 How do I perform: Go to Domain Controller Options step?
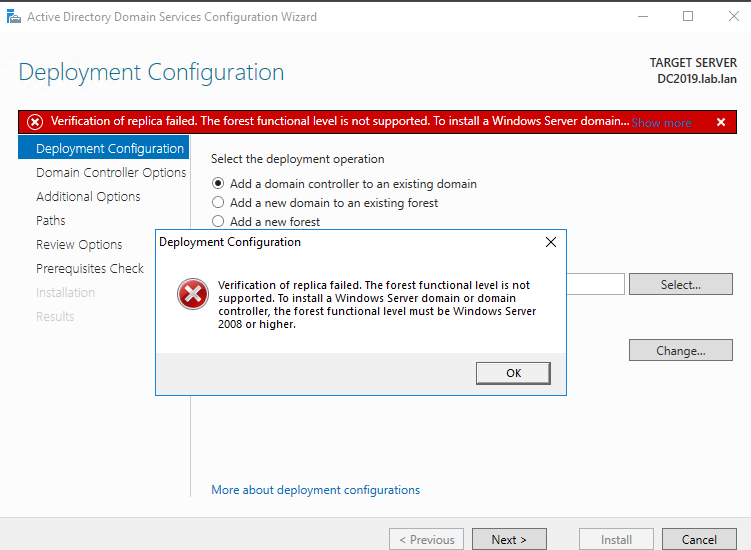click(x=111, y=172)
